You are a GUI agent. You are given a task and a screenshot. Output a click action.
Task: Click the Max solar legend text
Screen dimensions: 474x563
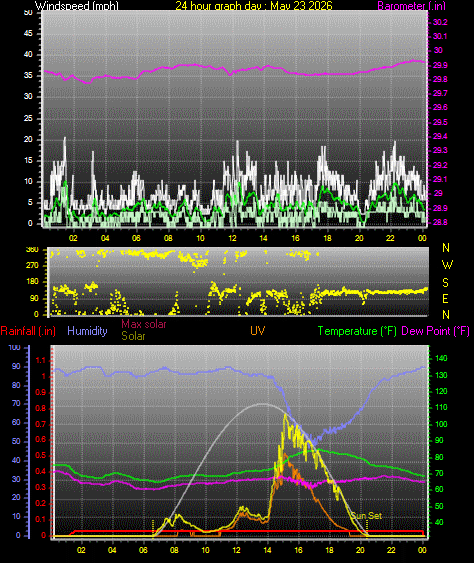click(x=144, y=324)
